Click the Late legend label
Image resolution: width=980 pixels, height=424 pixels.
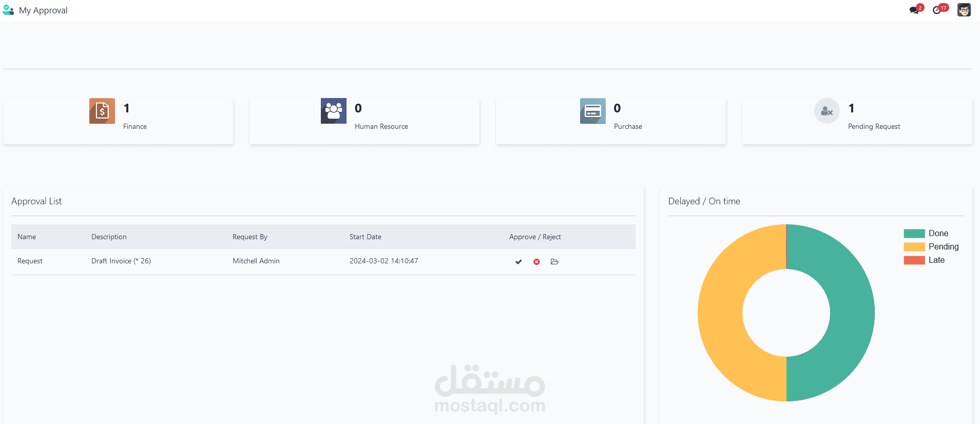pyautogui.click(x=936, y=260)
